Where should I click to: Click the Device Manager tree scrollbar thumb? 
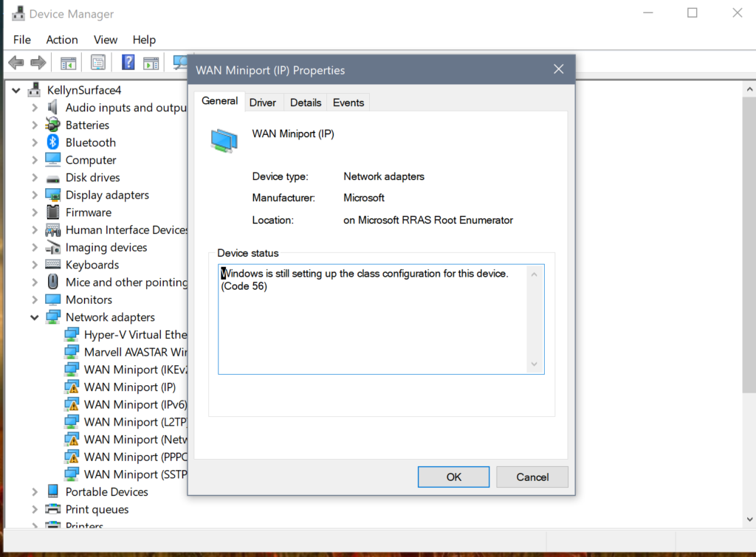point(749,245)
